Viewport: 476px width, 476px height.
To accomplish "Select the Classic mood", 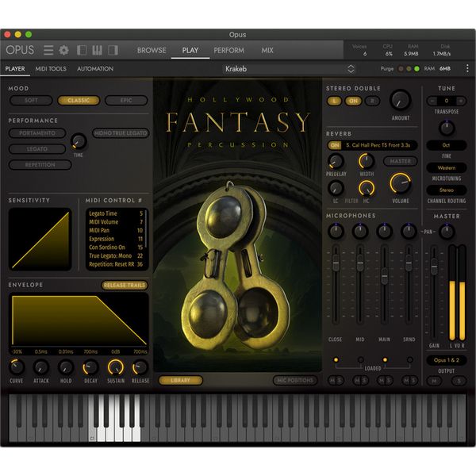I will [x=79, y=101].
